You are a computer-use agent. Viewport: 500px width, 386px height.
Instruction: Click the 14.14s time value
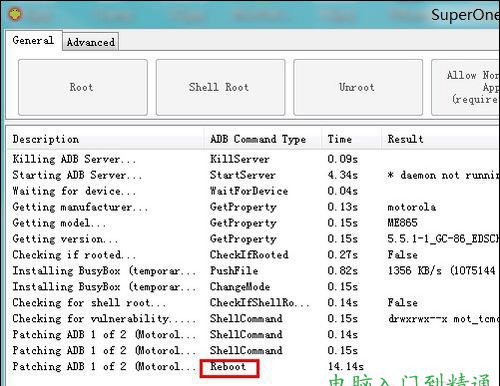tap(345, 367)
